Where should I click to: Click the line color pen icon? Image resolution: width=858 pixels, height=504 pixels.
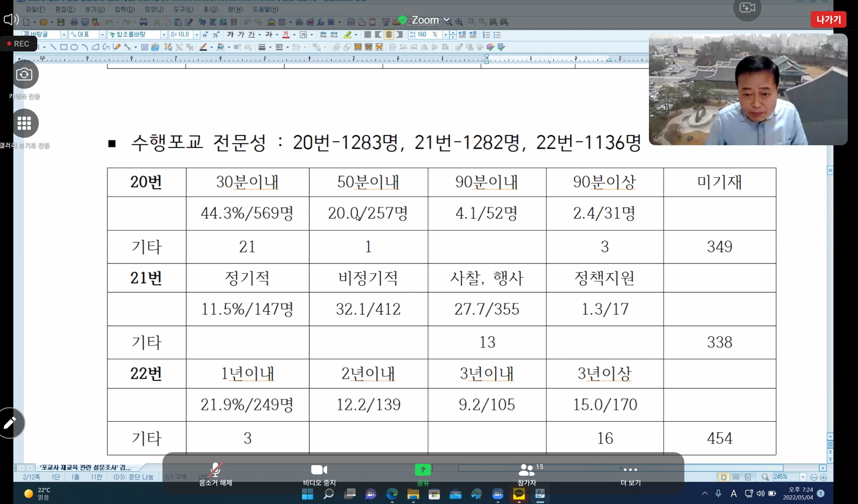(203, 47)
